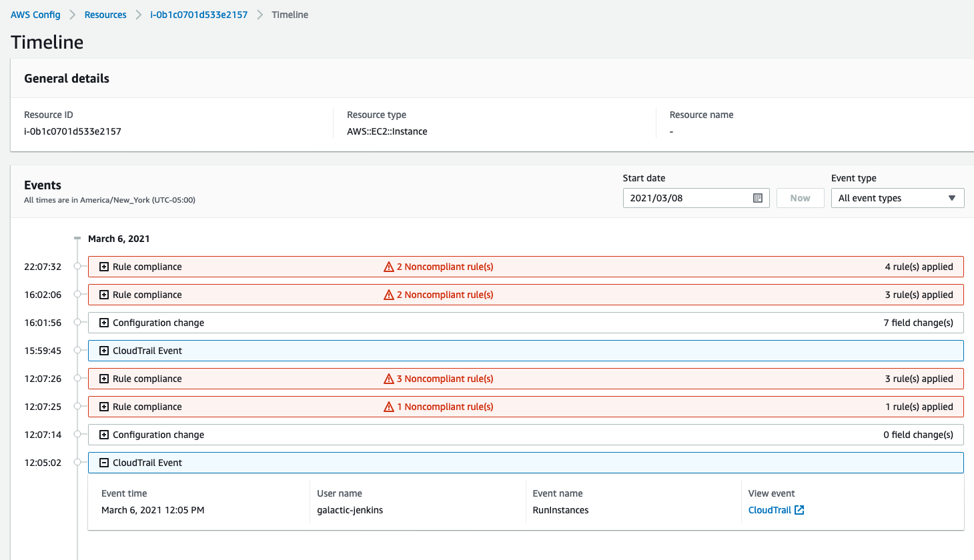
Task: Select timeline marker at 12:07:25
Action: coord(77,407)
